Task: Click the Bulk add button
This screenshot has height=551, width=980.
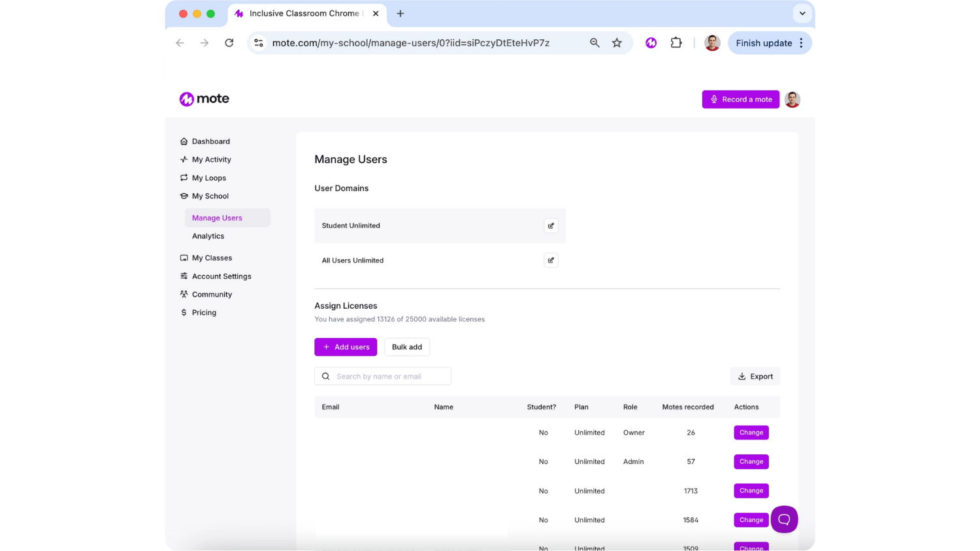Action: [406, 347]
